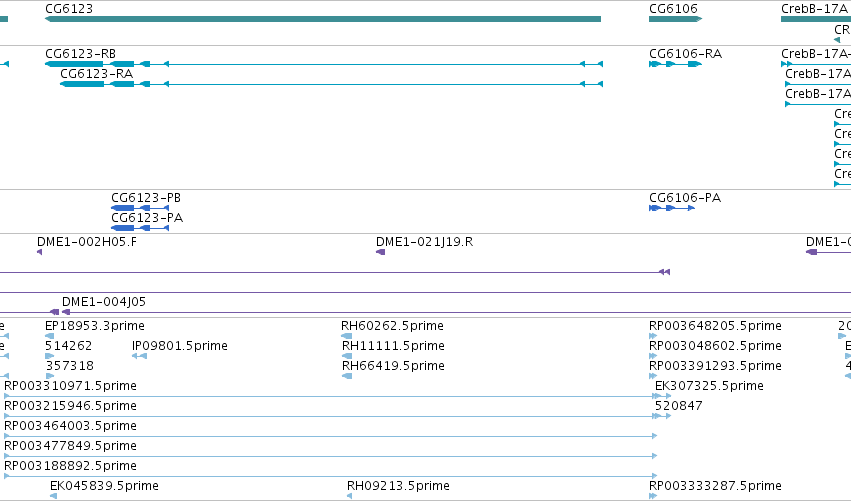Screen dimensions: 851x501
Task: Click the RH60262.5prime label
Action: click(392, 326)
